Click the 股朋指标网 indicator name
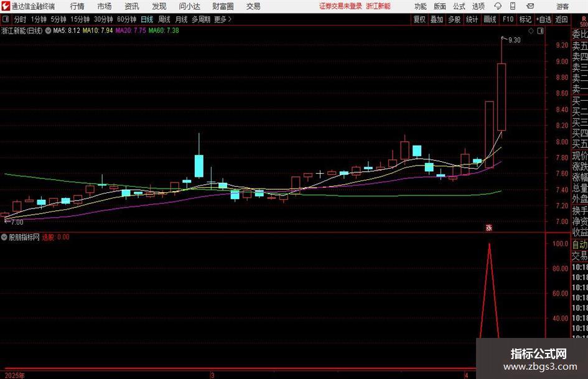This screenshot has height=379, width=588. [24, 237]
